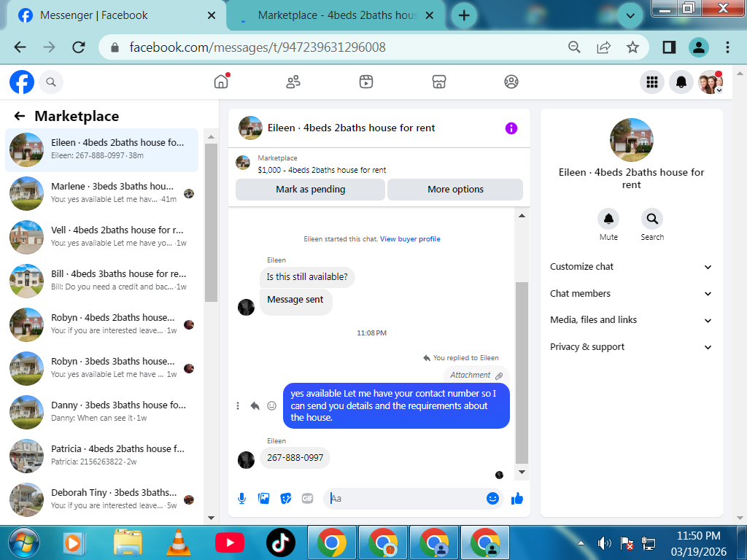Close the Marketplace 4beds tab

pyautogui.click(x=429, y=15)
